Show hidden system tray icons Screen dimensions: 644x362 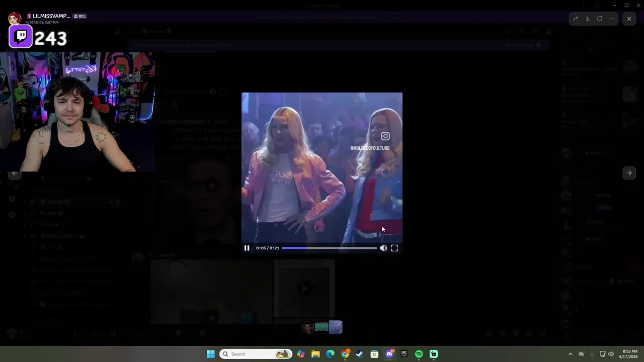coord(570,354)
